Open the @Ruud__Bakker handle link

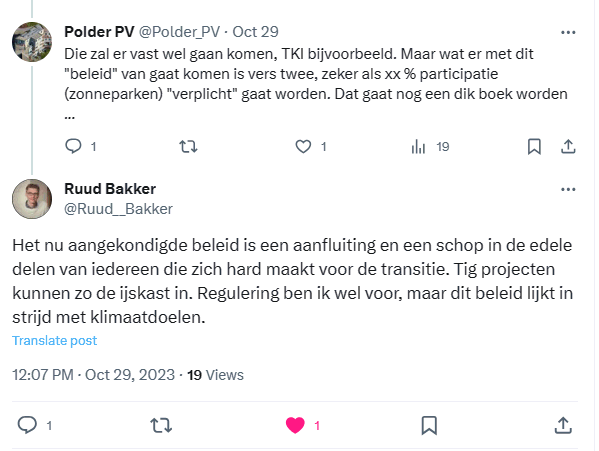point(118,209)
